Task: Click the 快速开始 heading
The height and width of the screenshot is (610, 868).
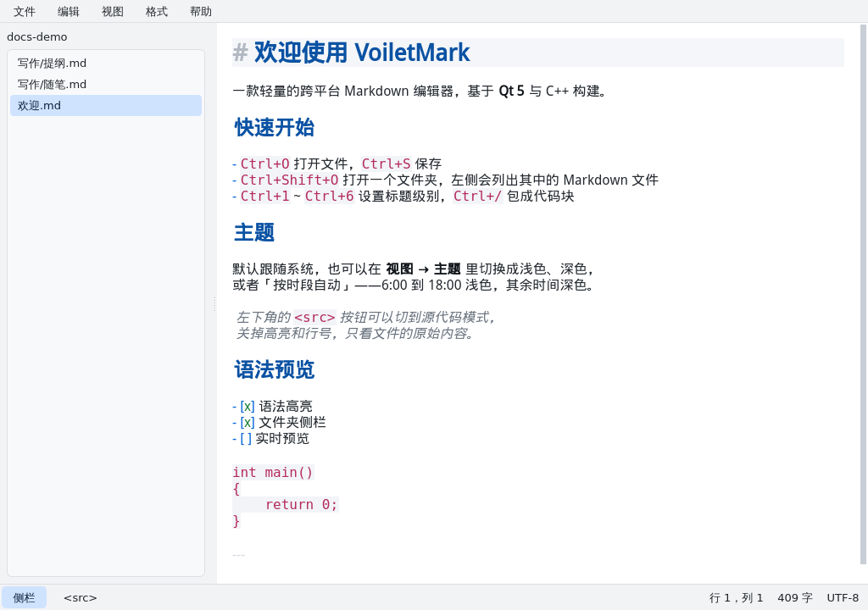Action: [x=274, y=127]
